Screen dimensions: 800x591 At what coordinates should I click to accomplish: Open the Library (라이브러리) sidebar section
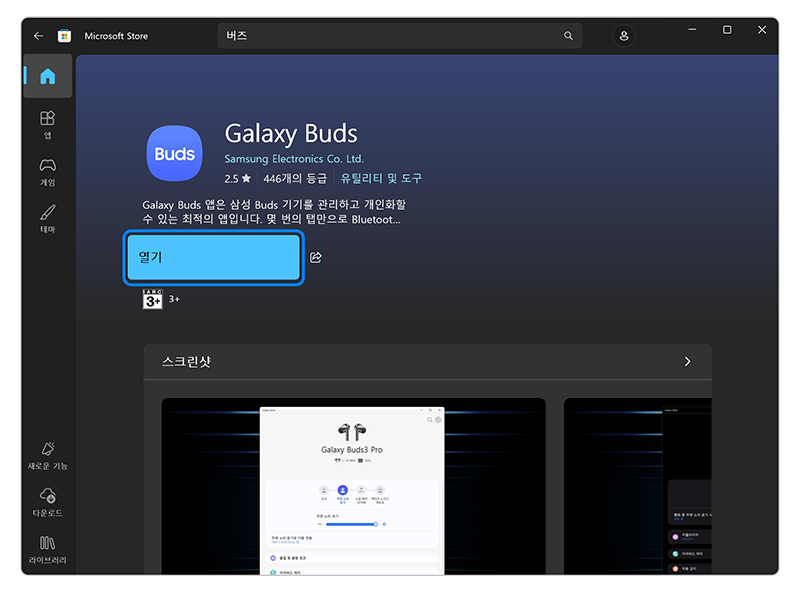[x=47, y=550]
